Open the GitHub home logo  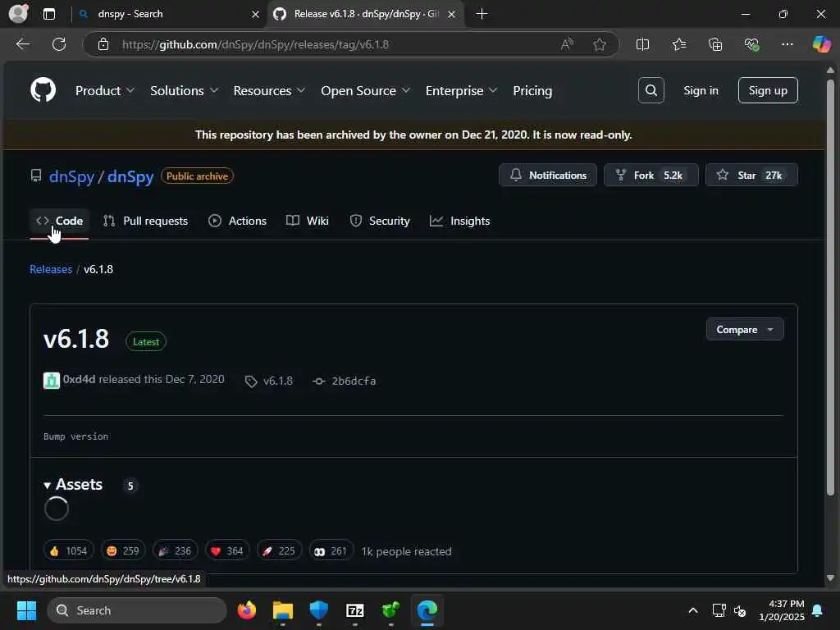pyautogui.click(x=43, y=90)
